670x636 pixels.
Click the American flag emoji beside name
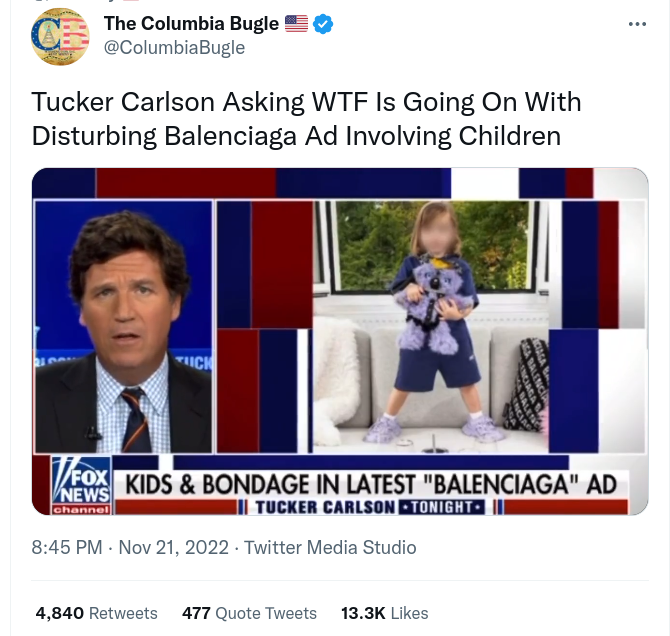(296, 24)
